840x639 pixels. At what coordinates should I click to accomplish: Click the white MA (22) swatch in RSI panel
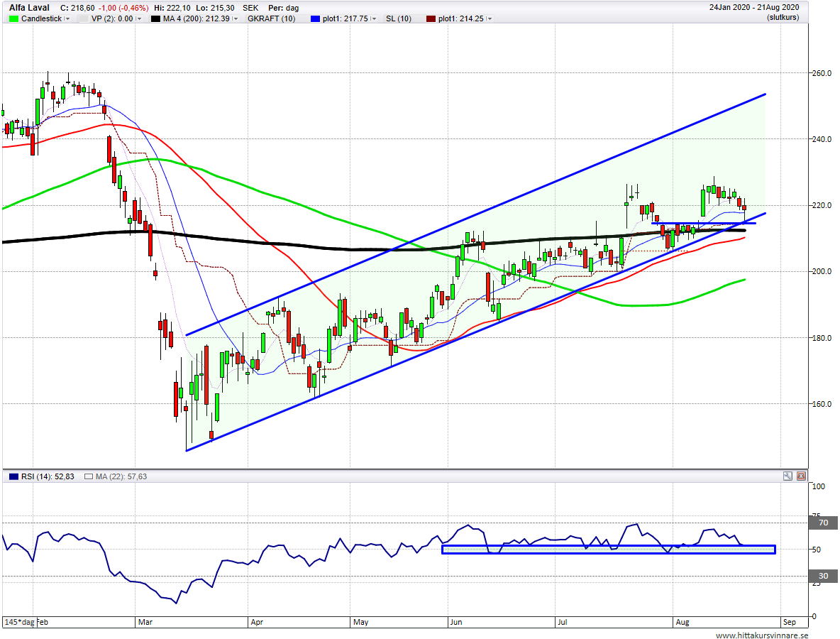89,476
